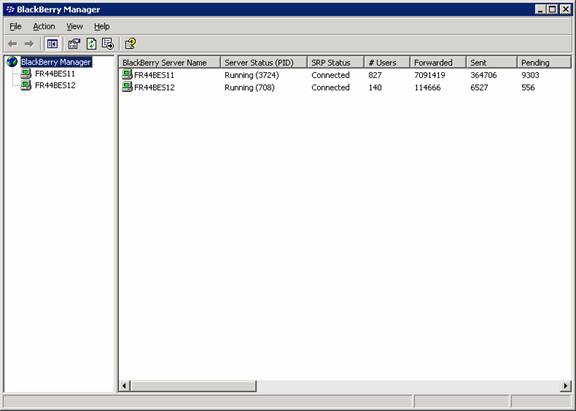Select FR44BES12 in the left tree
576x411 pixels.
[x=55, y=86]
